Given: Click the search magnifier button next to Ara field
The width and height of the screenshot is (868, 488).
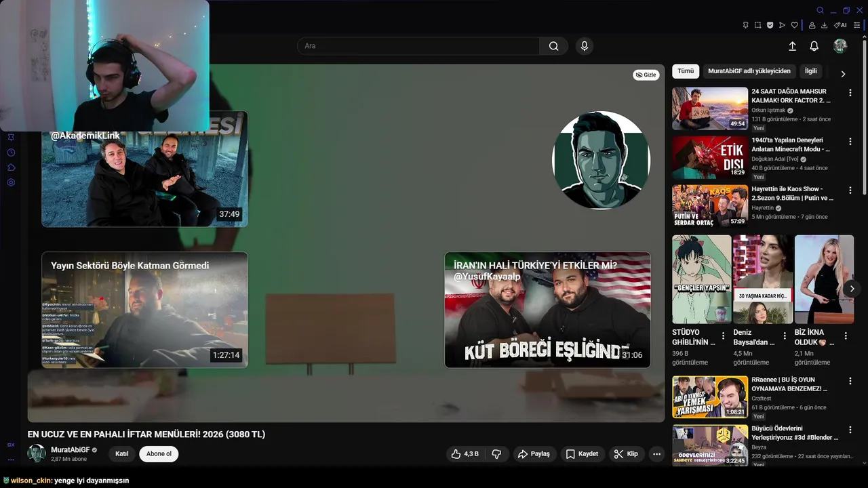Looking at the screenshot, I should click(554, 46).
